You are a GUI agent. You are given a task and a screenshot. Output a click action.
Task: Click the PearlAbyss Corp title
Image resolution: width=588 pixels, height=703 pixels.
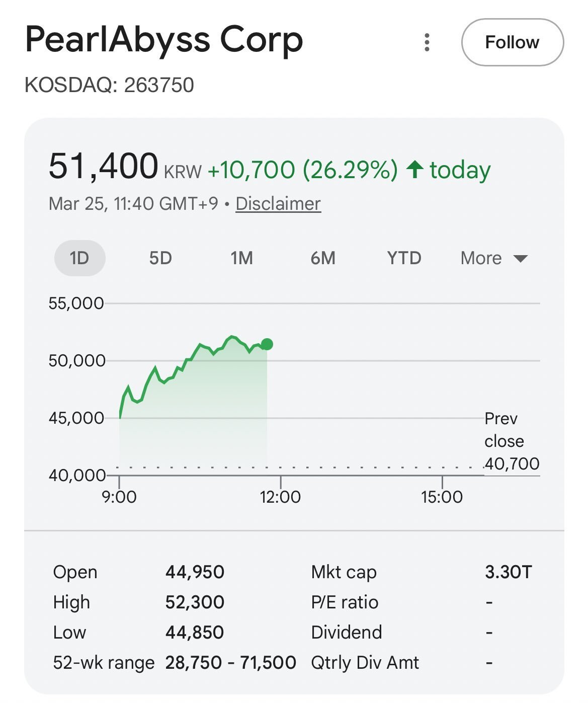pyautogui.click(x=164, y=40)
